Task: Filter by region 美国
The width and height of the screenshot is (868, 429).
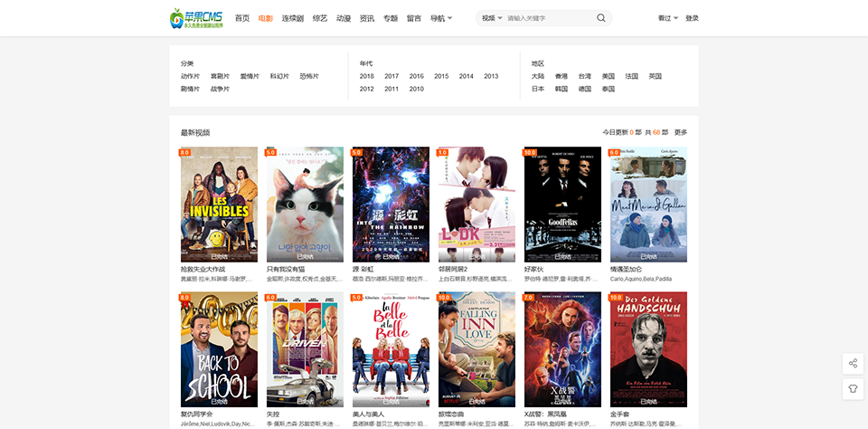Action: point(609,77)
